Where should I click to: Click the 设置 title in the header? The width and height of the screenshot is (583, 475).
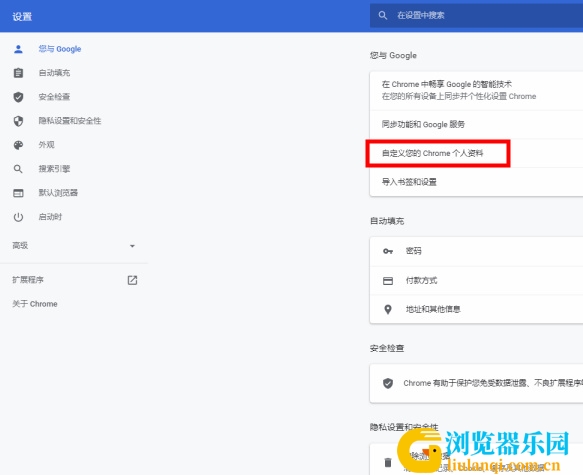[22, 17]
